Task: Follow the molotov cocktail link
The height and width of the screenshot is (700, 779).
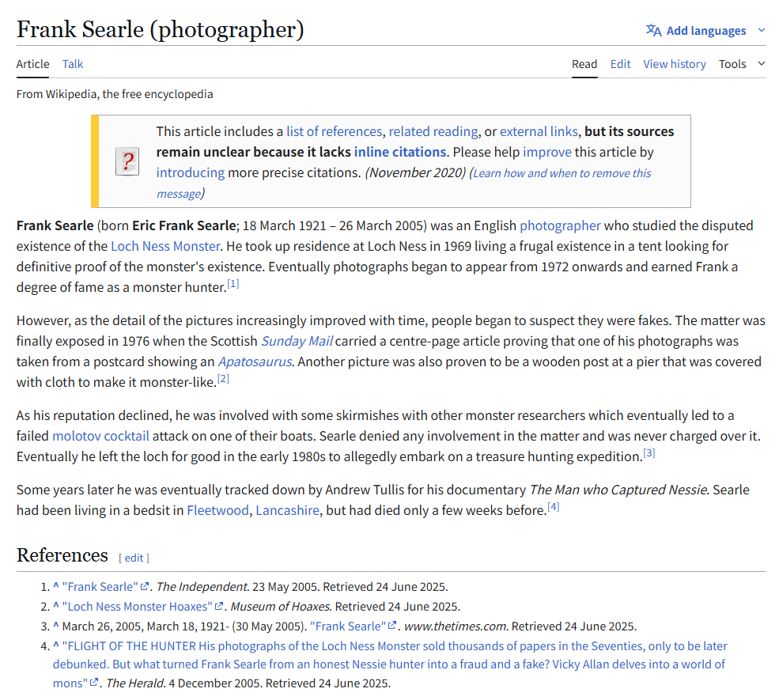Action: [100, 436]
